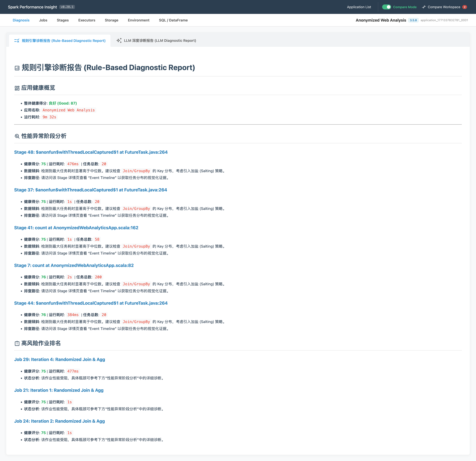The height and width of the screenshot is (461, 476).
Task: Click the chart icon beside report title
Action: click(17, 68)
